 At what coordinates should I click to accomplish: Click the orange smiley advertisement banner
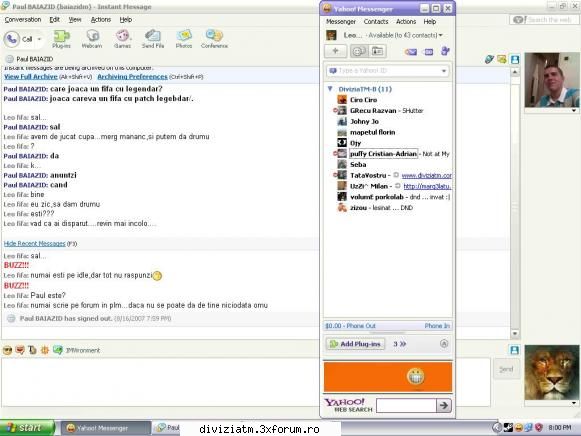(388, 377)
